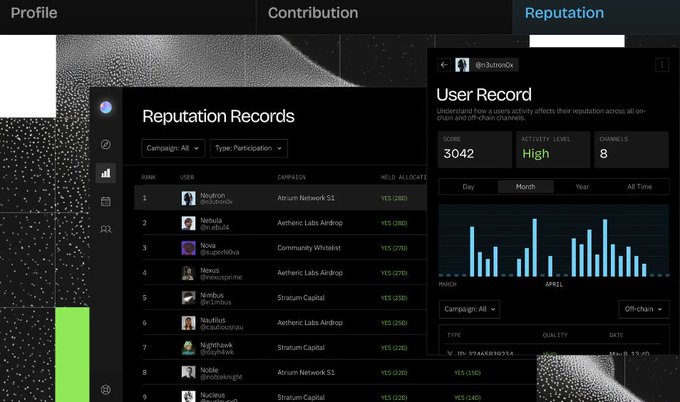Click the account icon at sidebar bottom
The height and width of the screenshot is (402, 680).
105,389
